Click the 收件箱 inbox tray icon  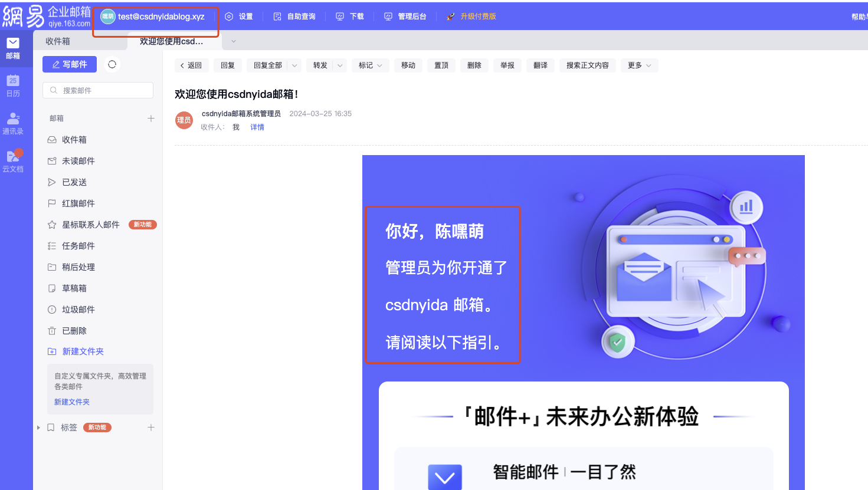tap(52, 140)
